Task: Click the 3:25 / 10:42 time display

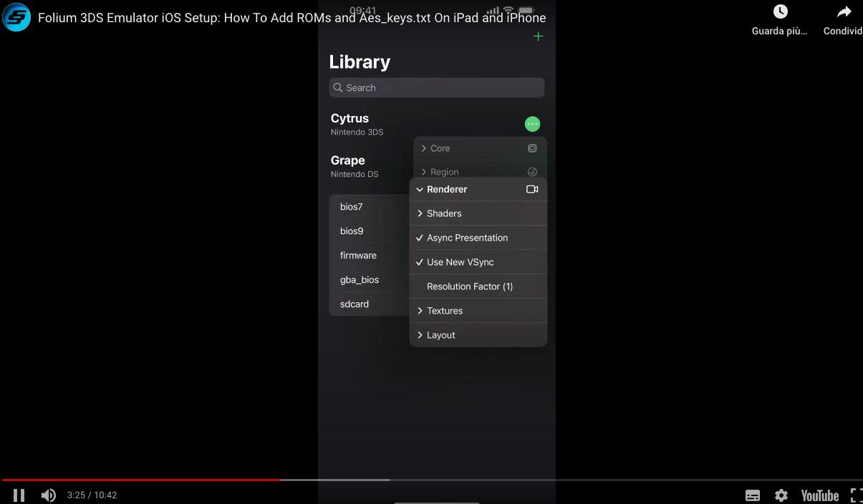Action: [x=92, y=495]
